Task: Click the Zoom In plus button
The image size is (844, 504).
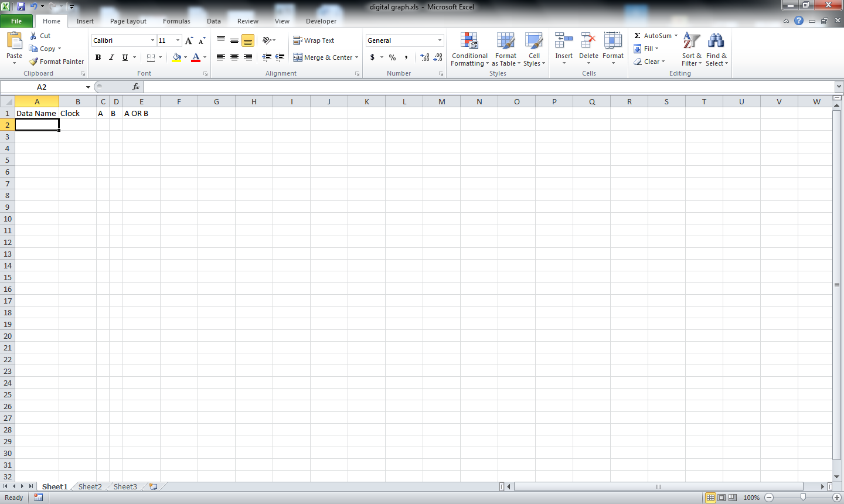Action: [x=837, y=498]
